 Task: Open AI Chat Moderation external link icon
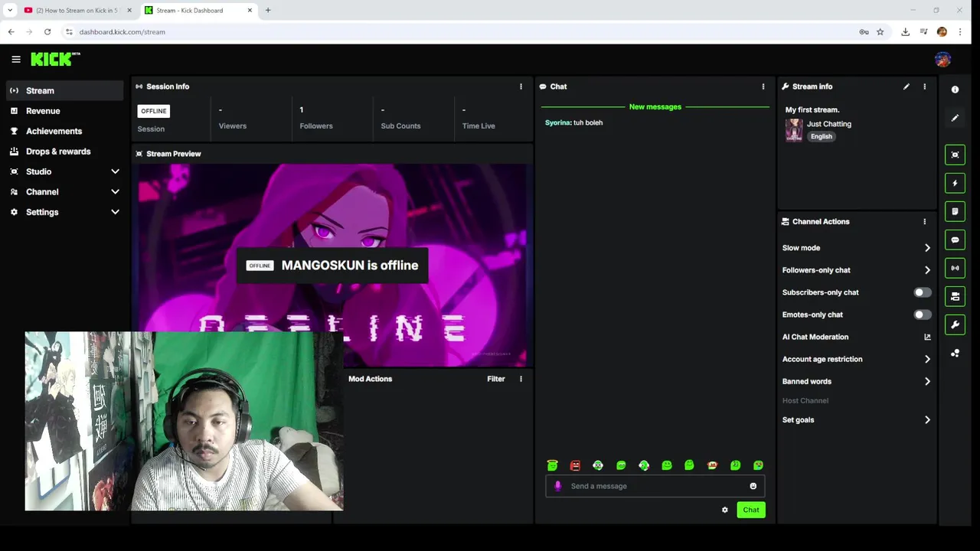[927, 337]
